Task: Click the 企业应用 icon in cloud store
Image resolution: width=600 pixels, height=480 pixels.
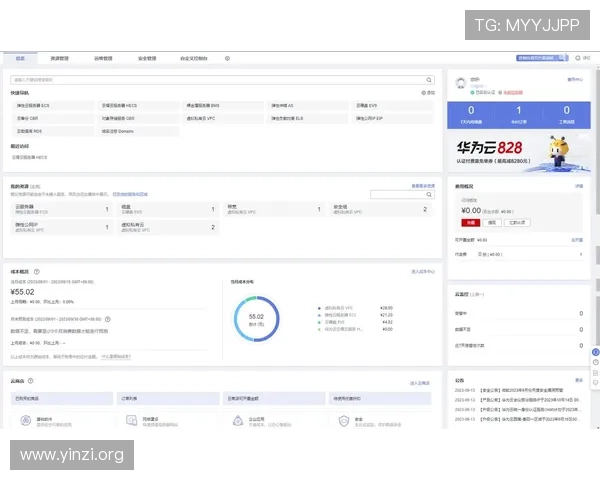Action: pyautogui.click(x=236, y=421)
